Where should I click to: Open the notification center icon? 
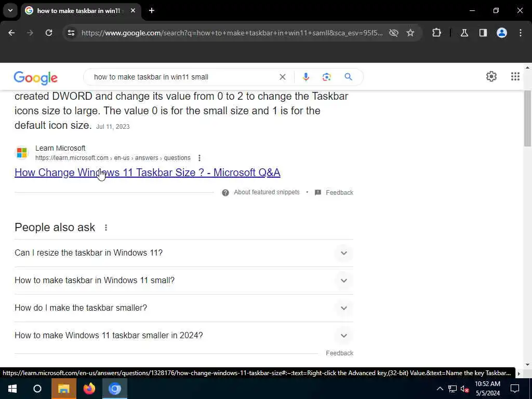[515, 389]
